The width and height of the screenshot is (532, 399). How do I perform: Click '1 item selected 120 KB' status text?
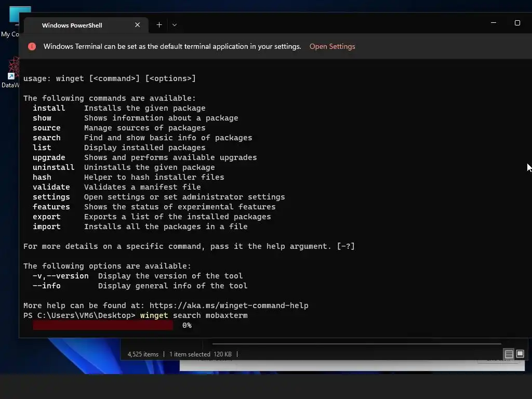pos(201,354)
